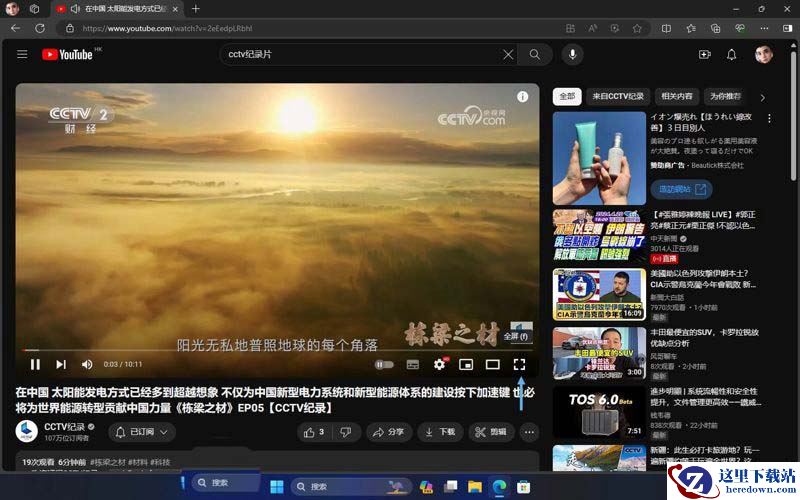The width and height of the screenshot is (800, 500).
Task: Add this page to favorites star
Action: [637, 29]
